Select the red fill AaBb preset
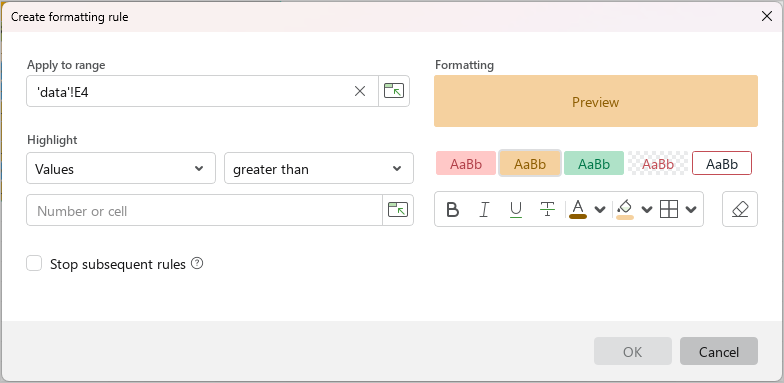The width and height of the screenshot is (784, 383). click(x=466, y=163)
